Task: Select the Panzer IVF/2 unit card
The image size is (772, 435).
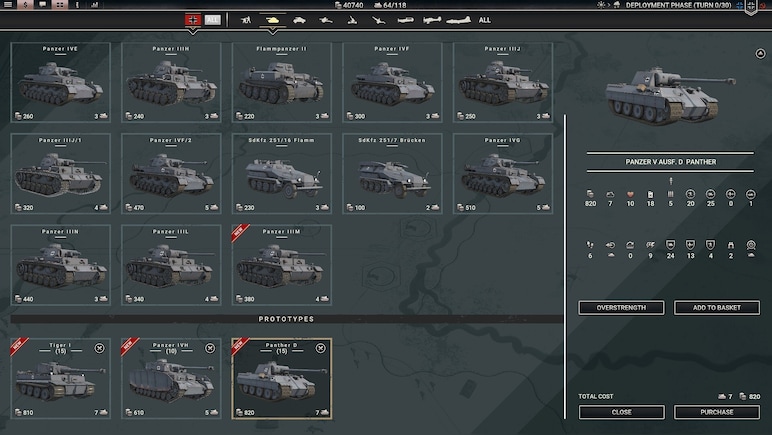Action: pos(171,174)
